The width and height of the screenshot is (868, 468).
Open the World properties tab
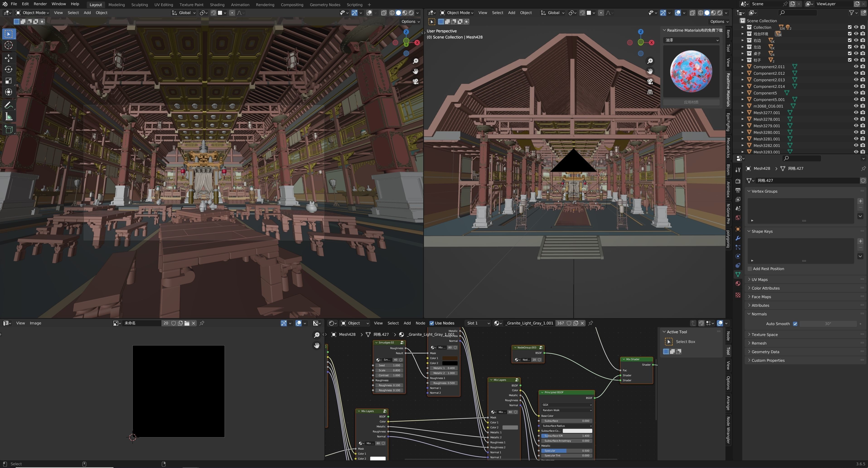(x=738, y=218)
